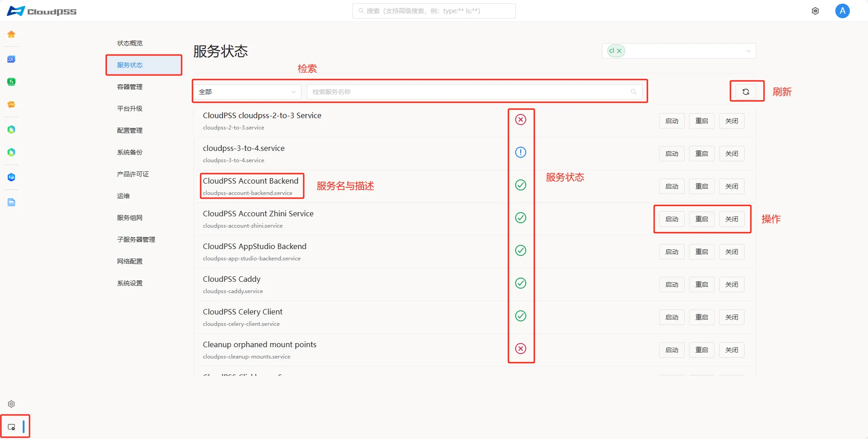Click info status icon for cloudpss-3-to-4.service

pos(521,152)
